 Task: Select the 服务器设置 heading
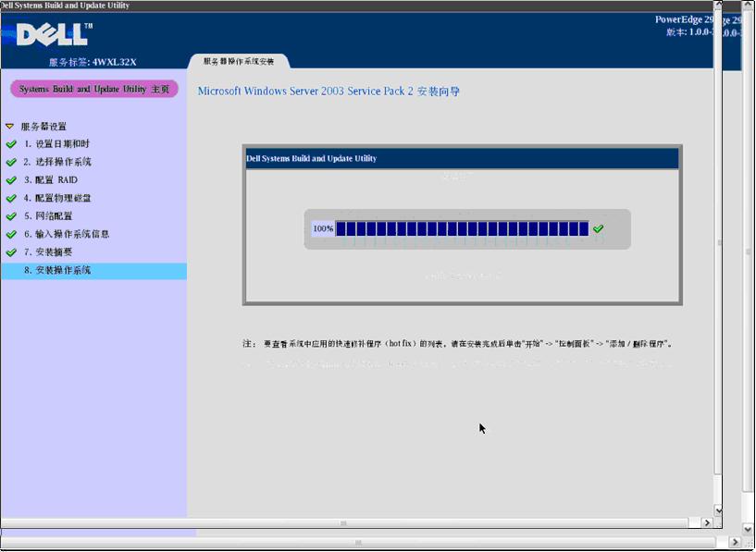point(43,127)
